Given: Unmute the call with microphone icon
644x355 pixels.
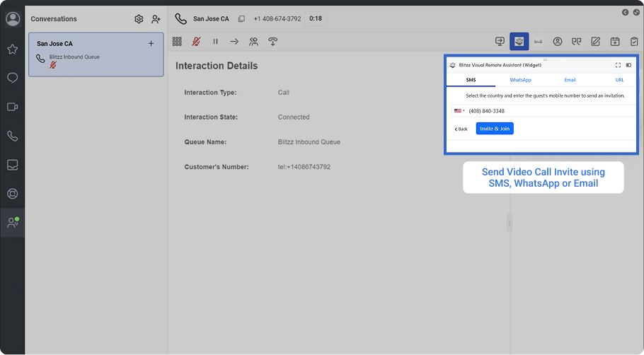Looking at the screenshot, I should [x=196, y=42].
